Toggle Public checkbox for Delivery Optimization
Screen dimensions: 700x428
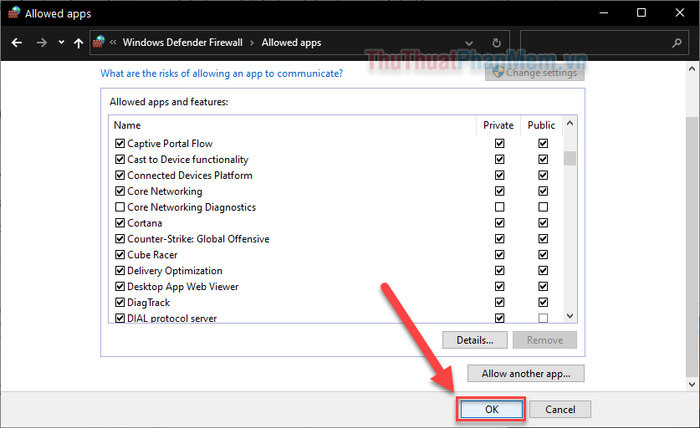tap(543, 270)
